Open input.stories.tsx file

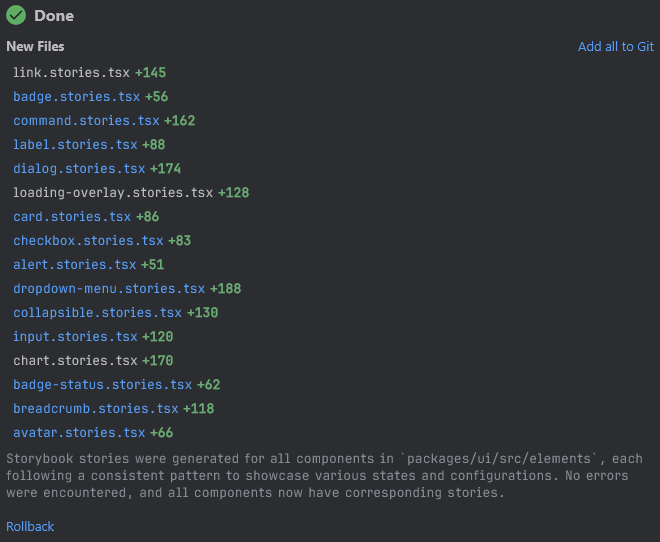coord(75,337)
